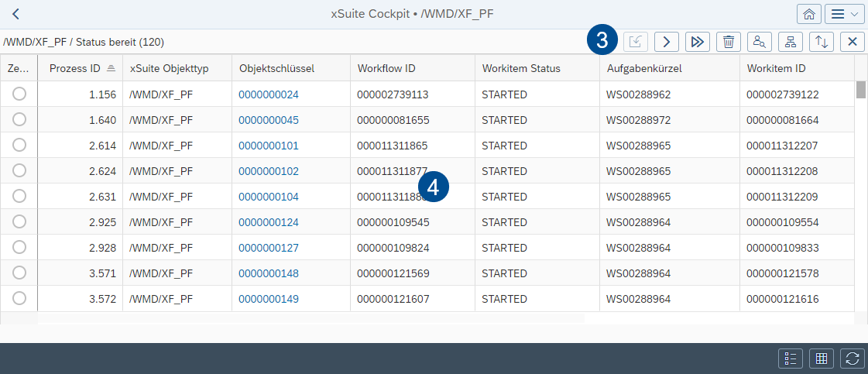Go to home via house icon

pos(809,14)
